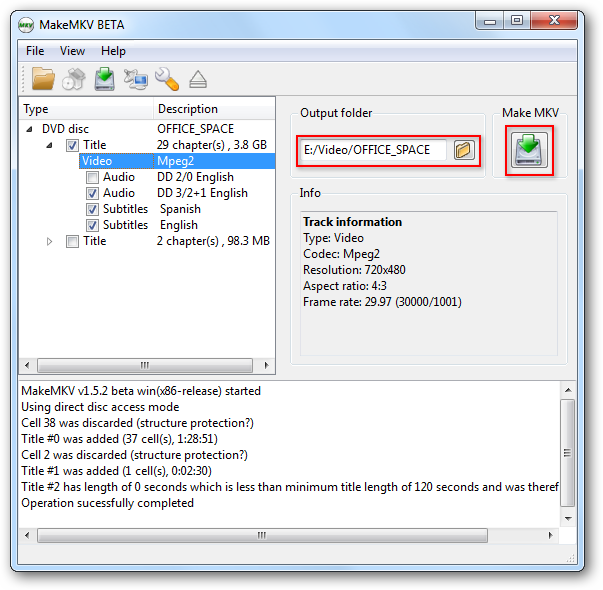The width and height of the screenshot is (603, 590).
Task: Check the 2 chapter Title checkbox
Action: tap(72, 242)
